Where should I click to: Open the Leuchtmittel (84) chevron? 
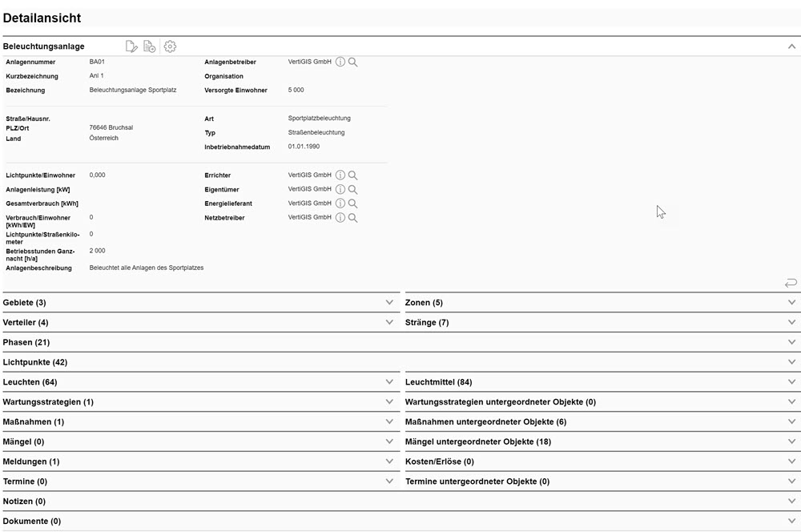(791, 382)
